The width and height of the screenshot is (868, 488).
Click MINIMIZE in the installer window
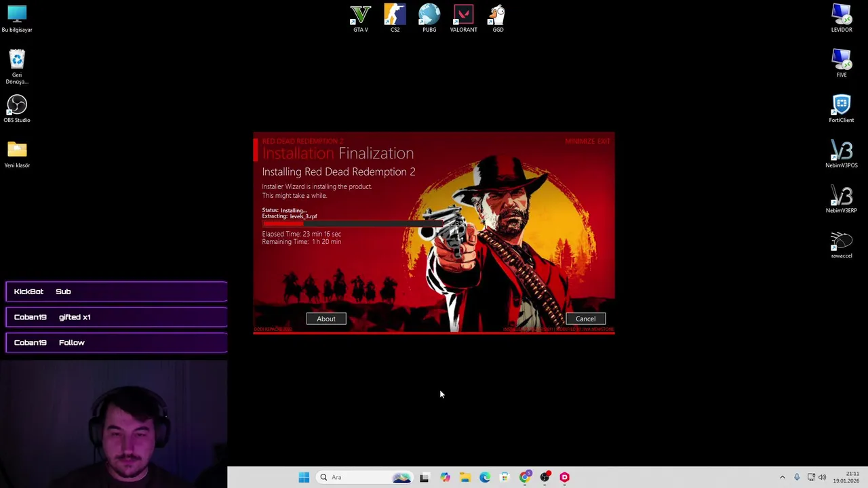click(579, 141)
